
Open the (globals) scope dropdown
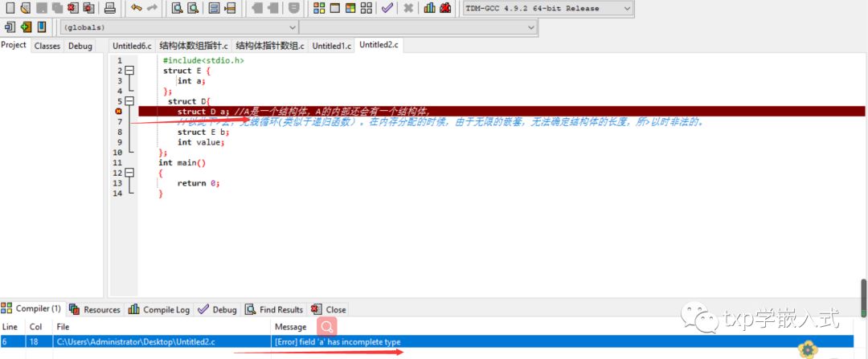(179, 27)
